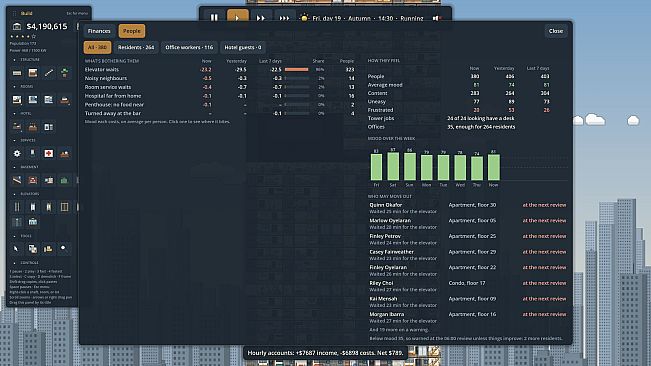Select the square framed elevator icon in Elevators
The width and height of the screenshot is (651, 366).
pyautogui.click(x=64, y=207)
